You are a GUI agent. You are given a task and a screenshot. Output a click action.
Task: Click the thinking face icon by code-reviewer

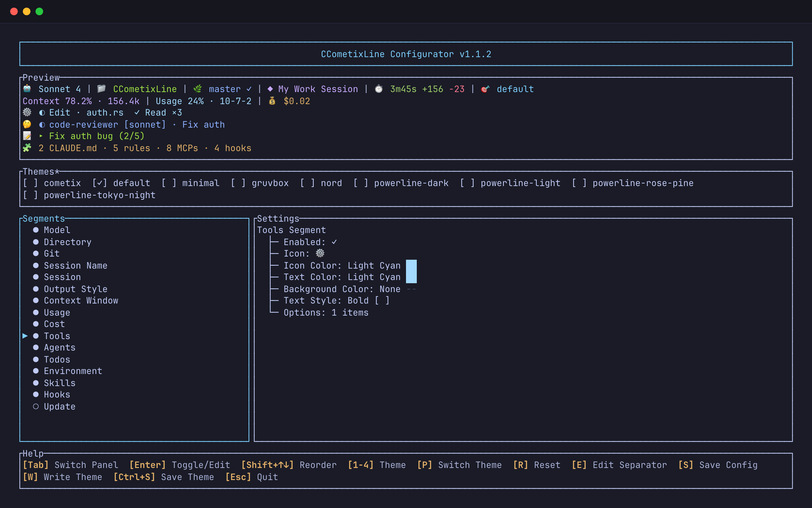(x=27, y=124)
